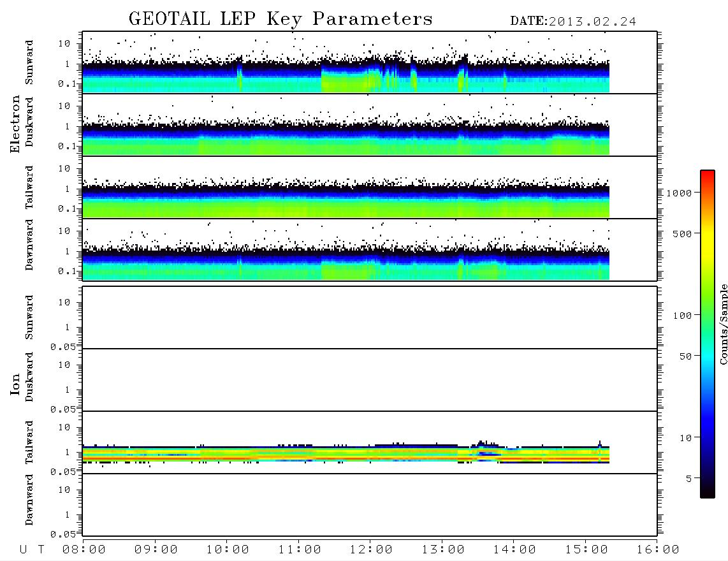Click the colorbar 10 tick label
Screen dimensions: 728x561
pyautogui.click(x=685, y=438)
